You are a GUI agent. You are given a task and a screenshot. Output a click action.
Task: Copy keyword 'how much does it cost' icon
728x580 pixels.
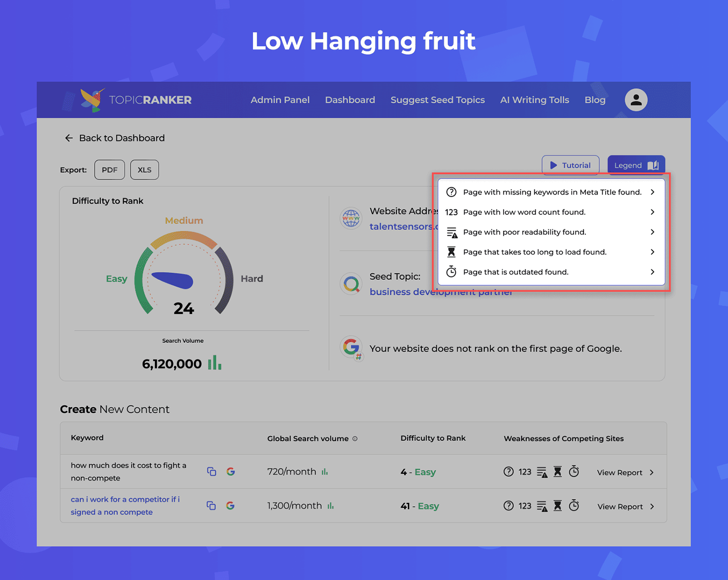(x=212, y=471)
